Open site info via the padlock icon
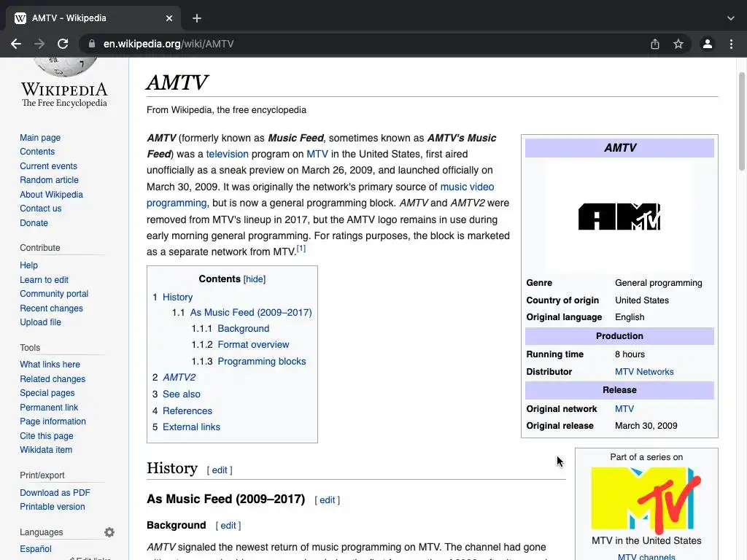Viewport: 747px width, 560px height. (x=91, y=44)
